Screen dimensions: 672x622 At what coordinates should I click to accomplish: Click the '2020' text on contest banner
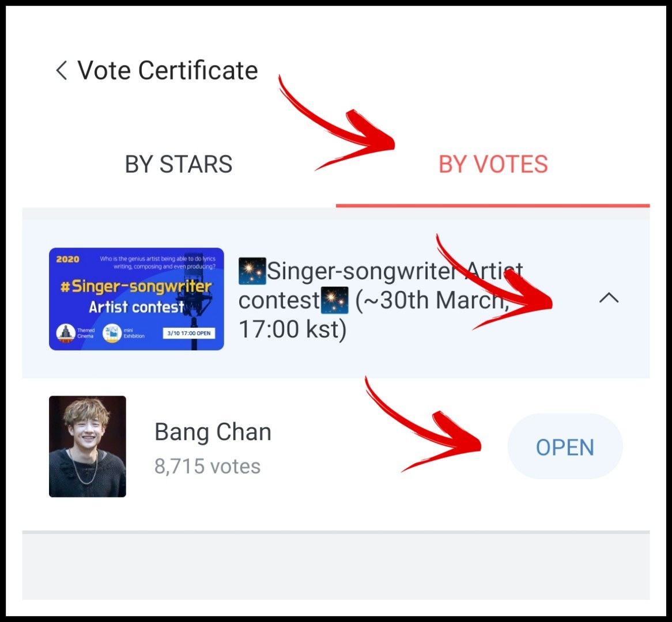67,259
